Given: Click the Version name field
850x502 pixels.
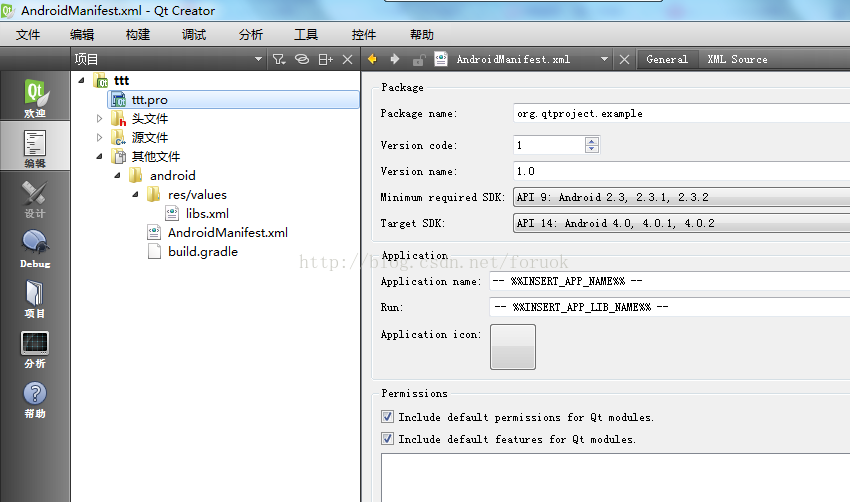Looking at the screenshot, I should pos(681,171).
